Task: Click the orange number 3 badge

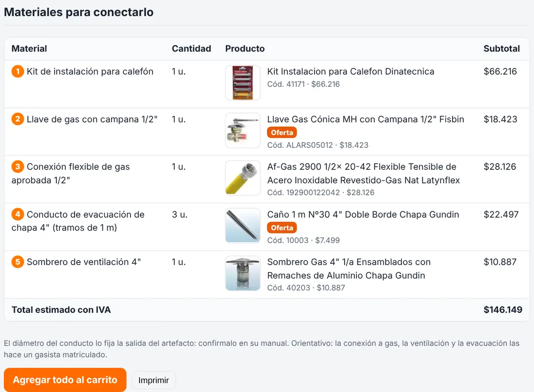Action: [x=17, y=166]
